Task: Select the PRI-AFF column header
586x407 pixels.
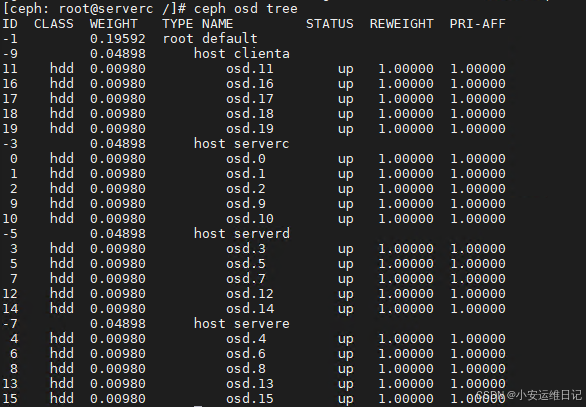Action: (x=478, y=24)
